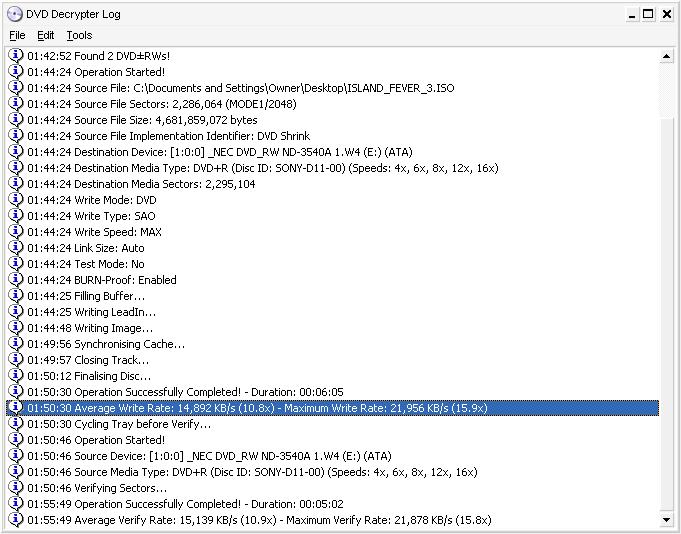The image size is (681, 534).
Task: Click info icon beside 'BURN-Proof: Enabled' line
Action: click(15, 279)
